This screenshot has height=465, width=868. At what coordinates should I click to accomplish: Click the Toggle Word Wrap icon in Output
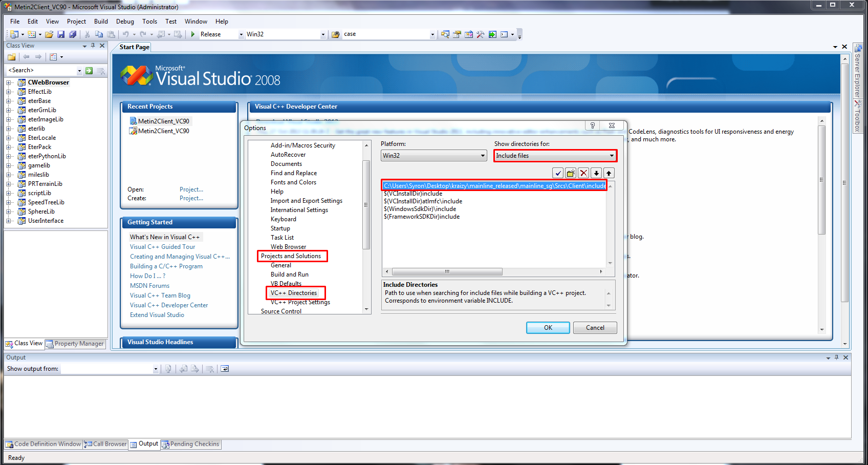[225, 369]
